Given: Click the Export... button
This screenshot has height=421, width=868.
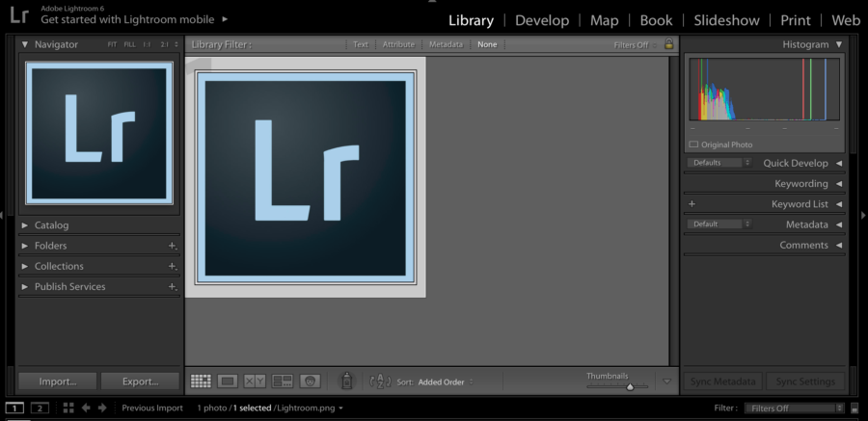Looking at the screenshot, I should tap(140, 382).
